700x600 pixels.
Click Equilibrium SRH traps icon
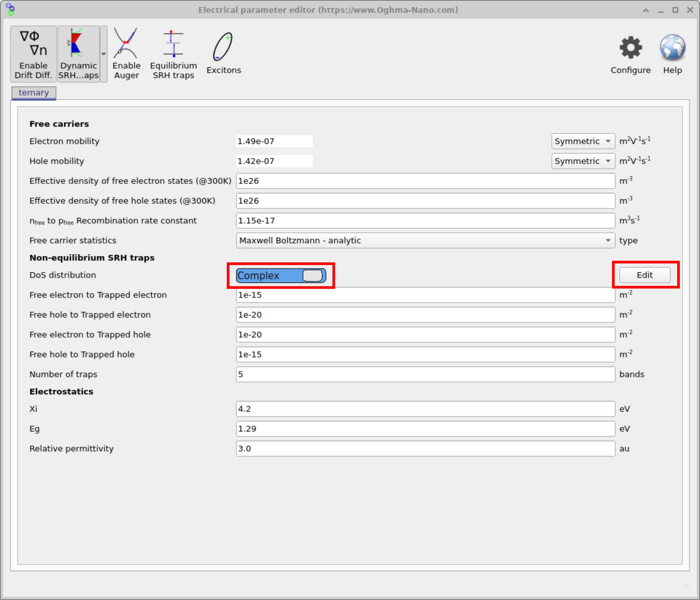pyautogui.click(x=173, y=53)
